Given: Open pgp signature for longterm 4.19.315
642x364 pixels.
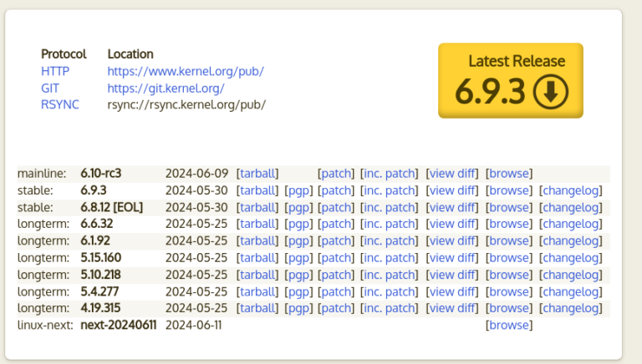Looking at the screenshot, I should [x=299, y=308].
